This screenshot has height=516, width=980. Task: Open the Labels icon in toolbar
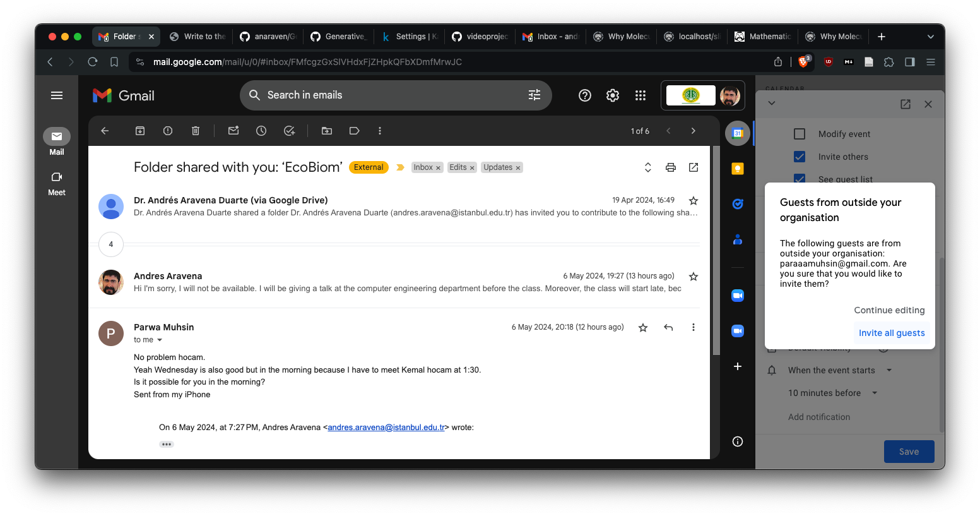pos(355,131)
